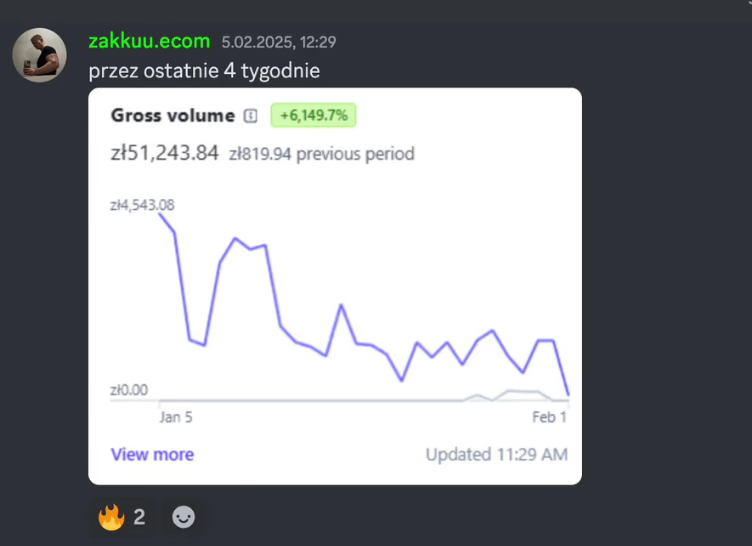
Task: Click the info icon beside Gross volume
Action: tap(250, 116)
